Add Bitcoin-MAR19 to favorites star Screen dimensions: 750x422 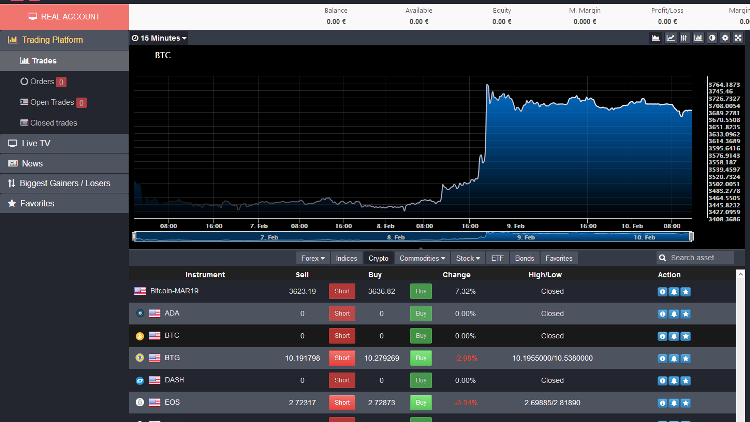click(x=685, y=291)
